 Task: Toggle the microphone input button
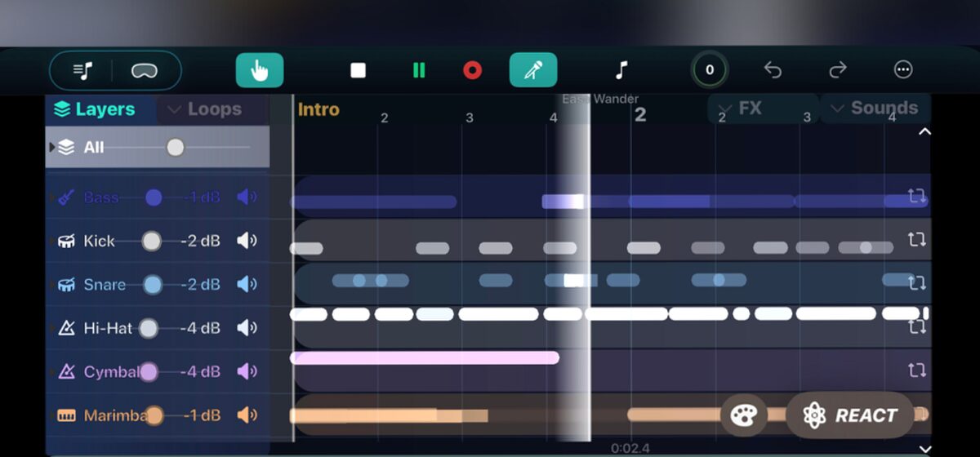[533, 70]
